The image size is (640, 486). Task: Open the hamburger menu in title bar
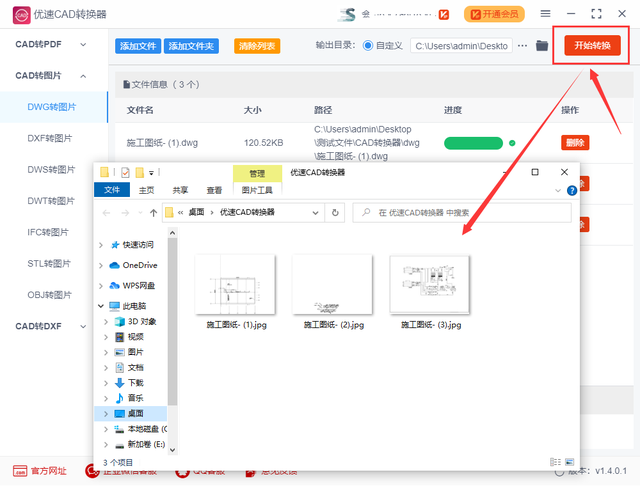click(x=545, y=14)
